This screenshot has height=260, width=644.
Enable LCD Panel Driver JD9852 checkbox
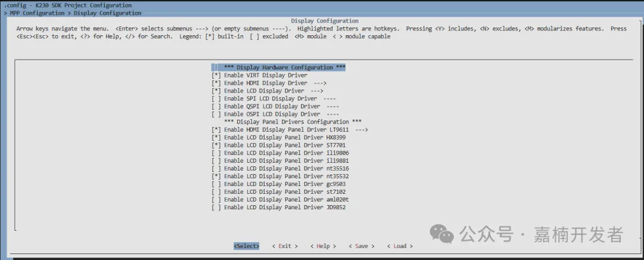click(216, 208)
